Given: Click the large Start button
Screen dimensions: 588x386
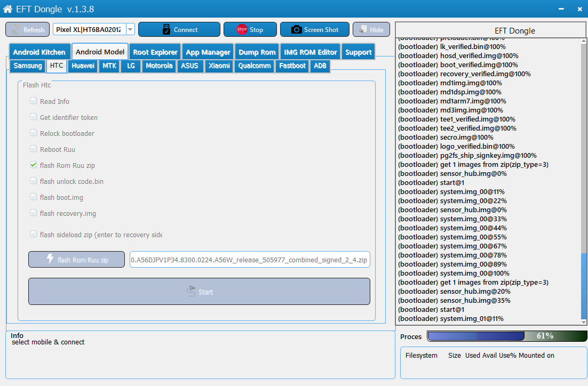Looking at the screenshot, I should [x=199, y=291].
